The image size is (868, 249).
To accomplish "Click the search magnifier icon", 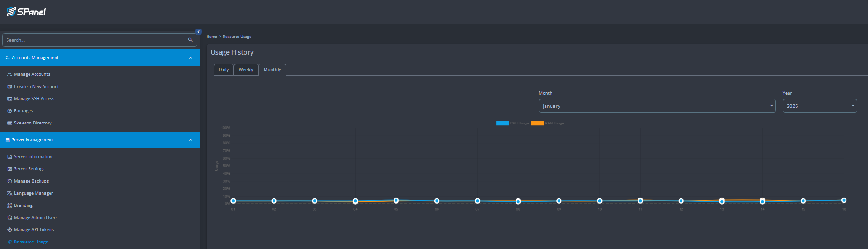I will tap(190, 40).
